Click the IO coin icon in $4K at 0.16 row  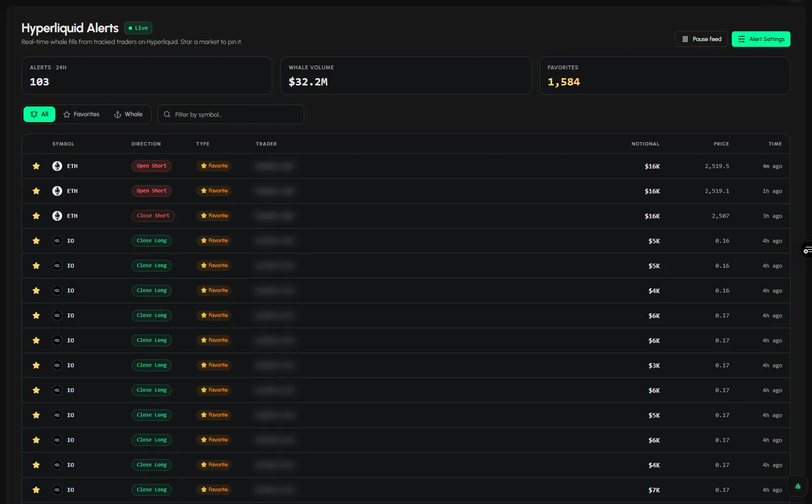(57, 291)
